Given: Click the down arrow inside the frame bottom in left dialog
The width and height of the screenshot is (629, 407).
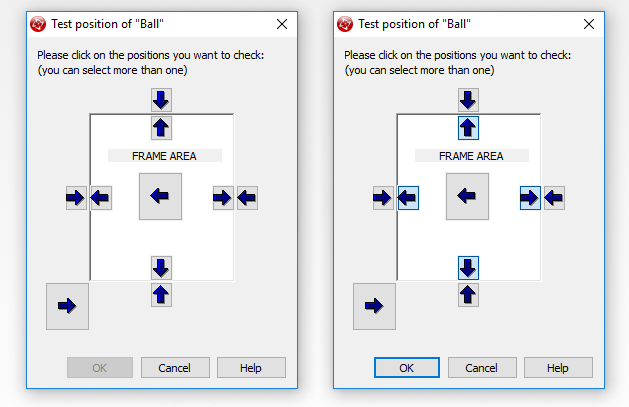Looking at the screenshot, I should pos(161,267).
